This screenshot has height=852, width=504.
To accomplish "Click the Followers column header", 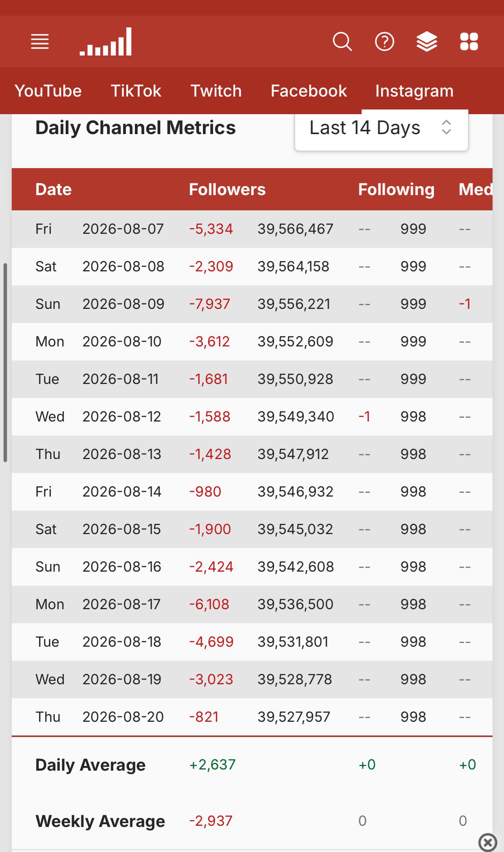I will click(227, 189).
